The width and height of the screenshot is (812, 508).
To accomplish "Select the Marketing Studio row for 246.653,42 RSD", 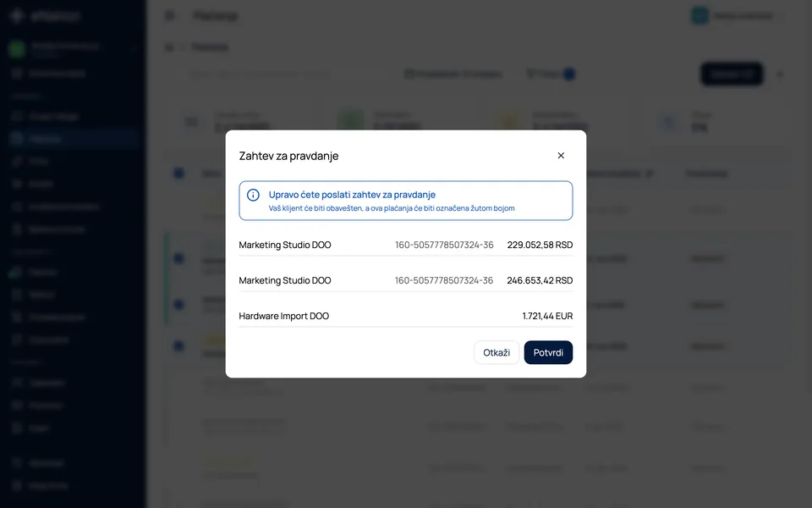I will 405,280.
